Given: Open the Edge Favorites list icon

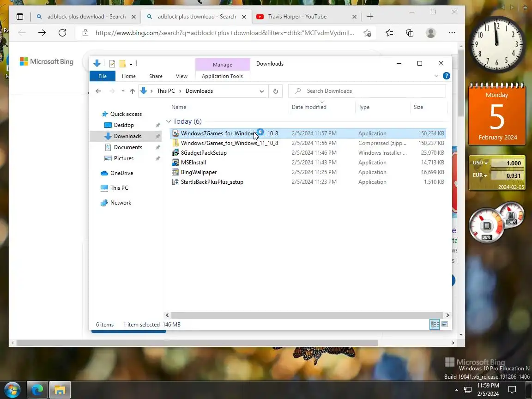Looking at the screenshot, I should coord(389,33).
